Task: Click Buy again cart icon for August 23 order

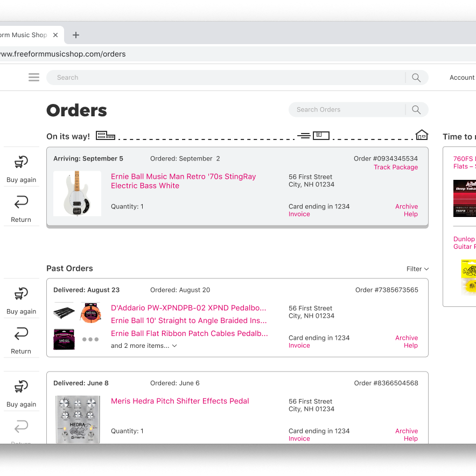Action: click(21, 293)
